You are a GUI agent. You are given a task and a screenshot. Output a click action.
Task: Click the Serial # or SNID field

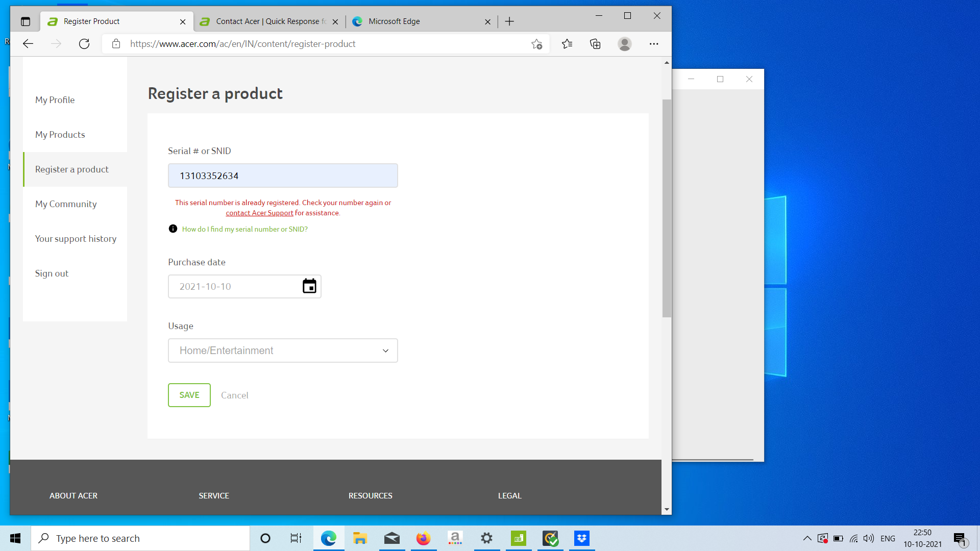(283, 176)
